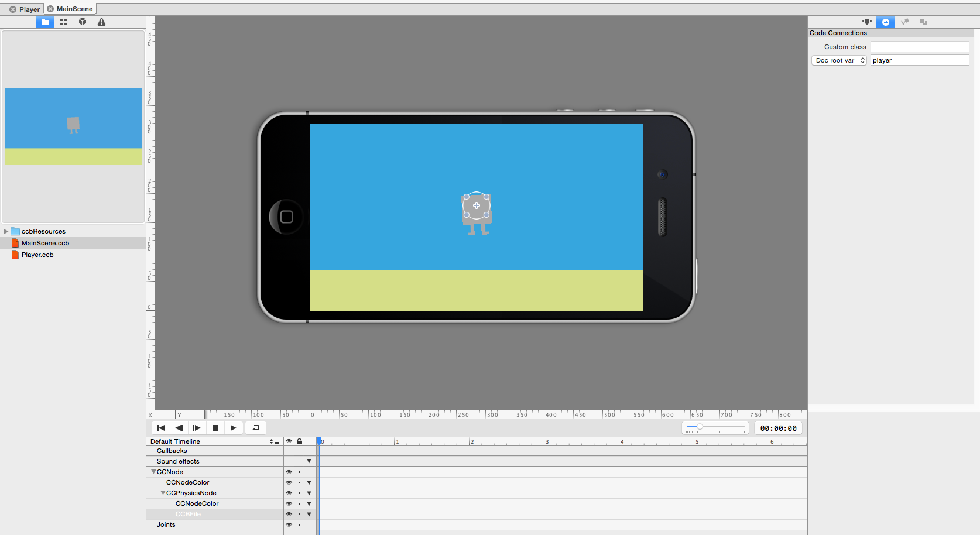
Task: Expand keyframe properties for CCPhysicsNode
Action: [309, 493]
